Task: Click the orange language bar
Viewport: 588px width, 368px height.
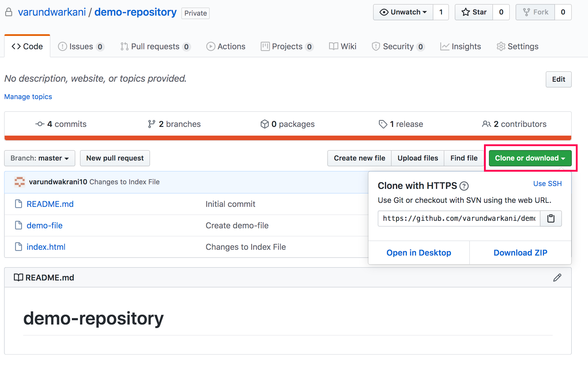Action: pos(288,138)
